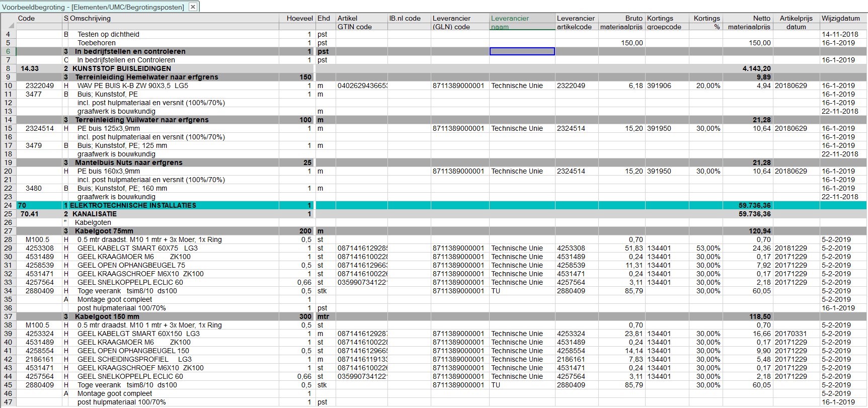
Task: Click the Netto materiaalprijs column header
Action: 748,22
